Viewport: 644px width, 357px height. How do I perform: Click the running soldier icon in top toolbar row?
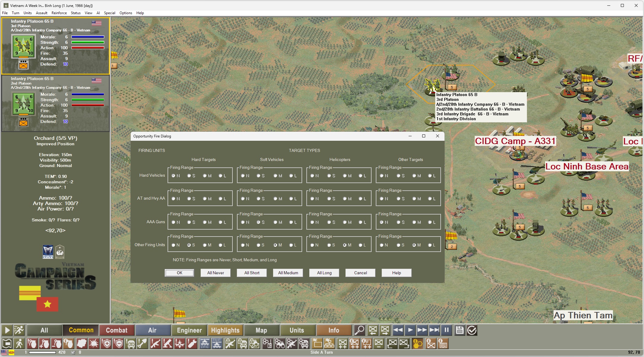19,330
